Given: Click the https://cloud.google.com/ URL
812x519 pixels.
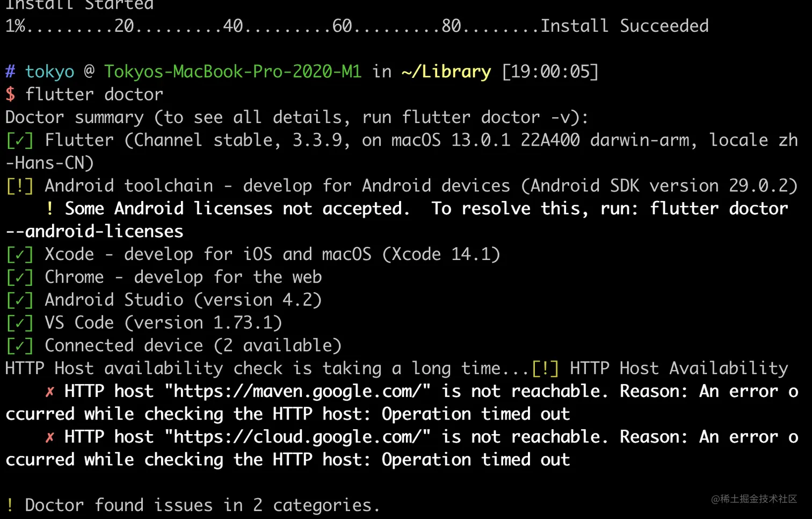Looking at the screenshot, I should pyautogui.click(x=298, y=437).
